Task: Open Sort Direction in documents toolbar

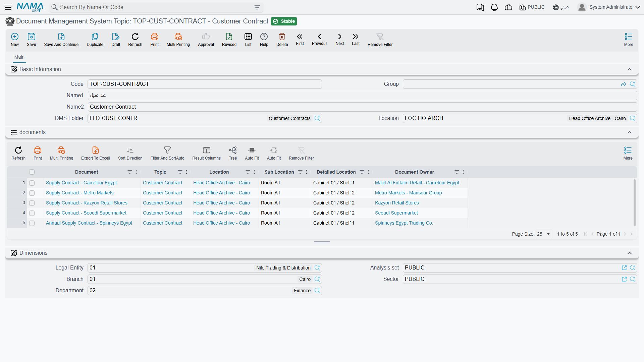Action: 130,153
